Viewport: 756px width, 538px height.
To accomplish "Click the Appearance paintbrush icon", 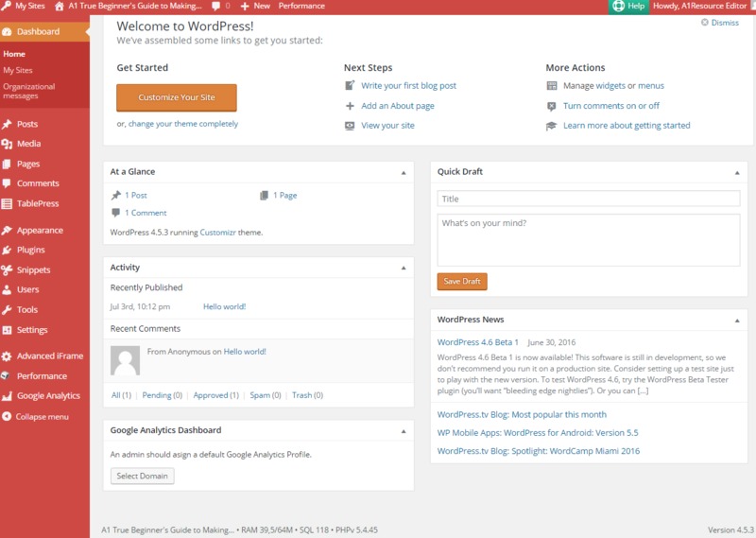I will point(7,230).
